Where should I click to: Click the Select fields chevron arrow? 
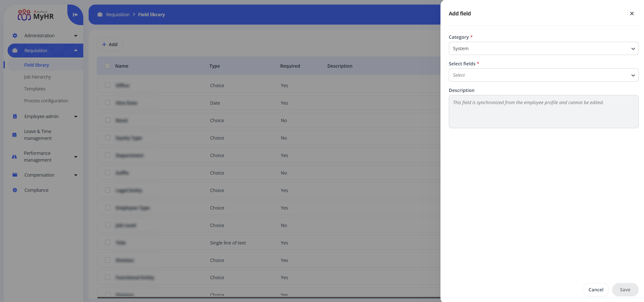pos(633,75)
